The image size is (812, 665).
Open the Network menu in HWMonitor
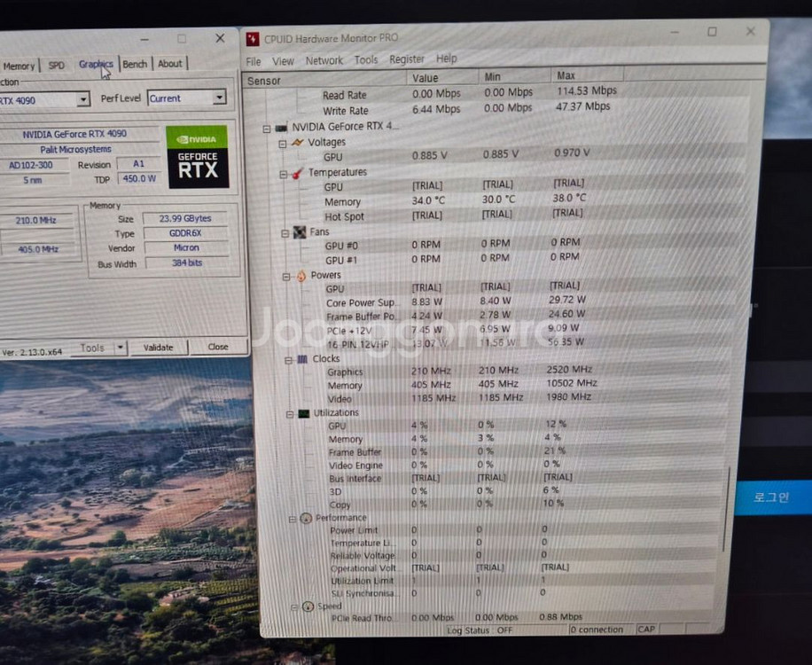click(324, 60)
